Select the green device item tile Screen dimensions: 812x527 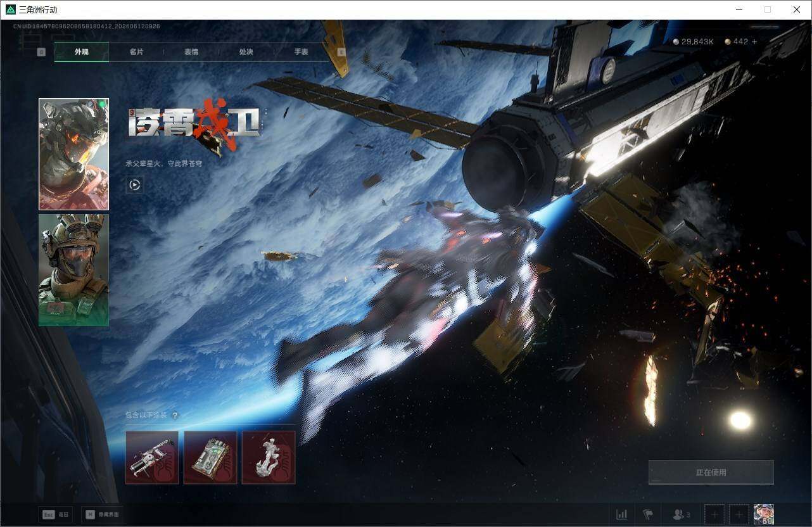coord(210,457)
